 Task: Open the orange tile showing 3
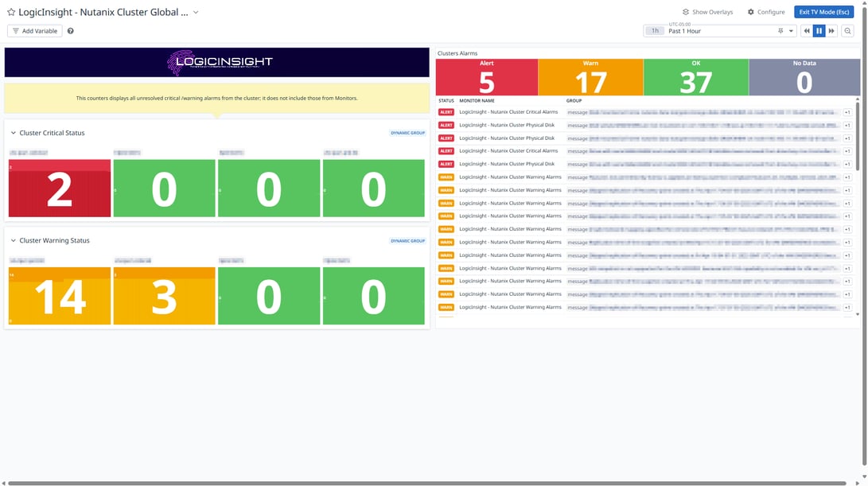pos(165,296)
